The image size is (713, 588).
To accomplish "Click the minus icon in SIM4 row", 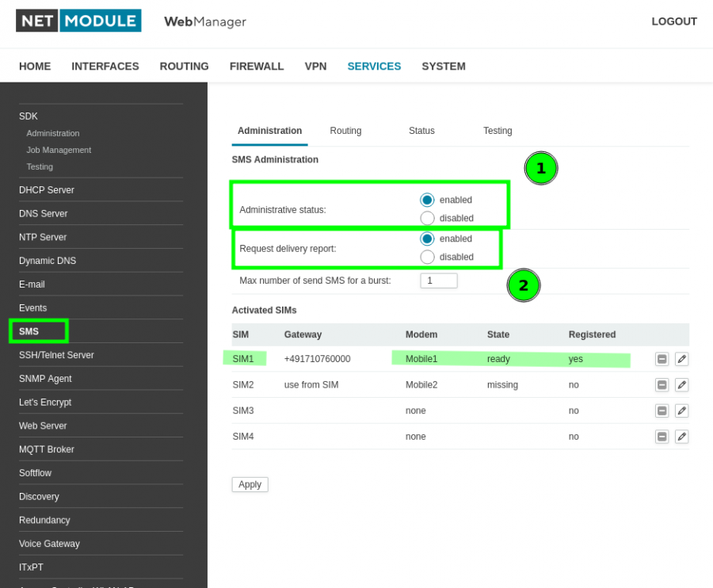I will (662, 437).
